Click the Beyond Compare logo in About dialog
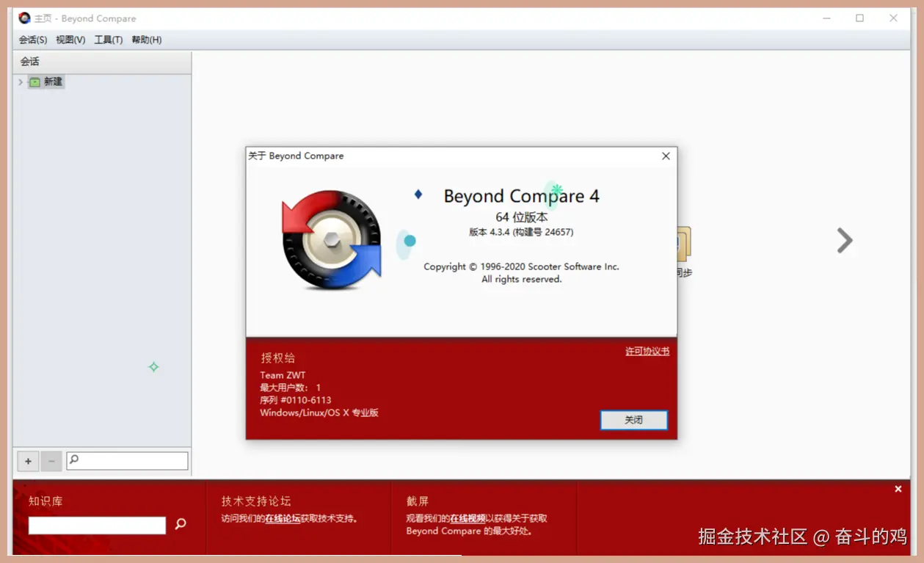This screenshot has height=563, width=924. (332, 240)
